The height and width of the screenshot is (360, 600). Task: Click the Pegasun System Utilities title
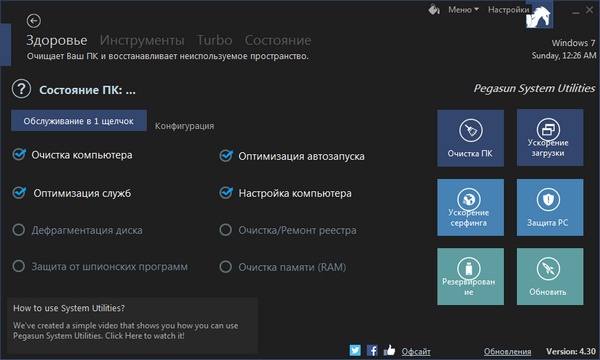point(535,88)
